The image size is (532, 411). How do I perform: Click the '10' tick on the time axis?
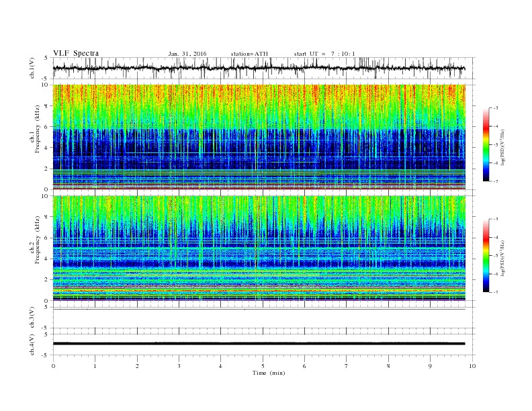pos(472,366)
